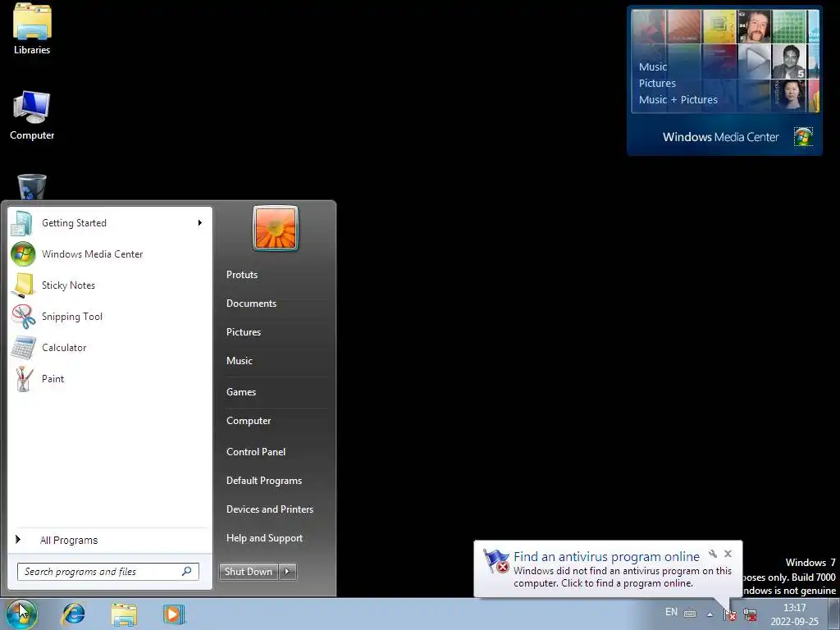The height and width of the screenshot is (630, 840).
Task: Launch Windows Media Center from Start menu
Action: click(x=76, y=254)
